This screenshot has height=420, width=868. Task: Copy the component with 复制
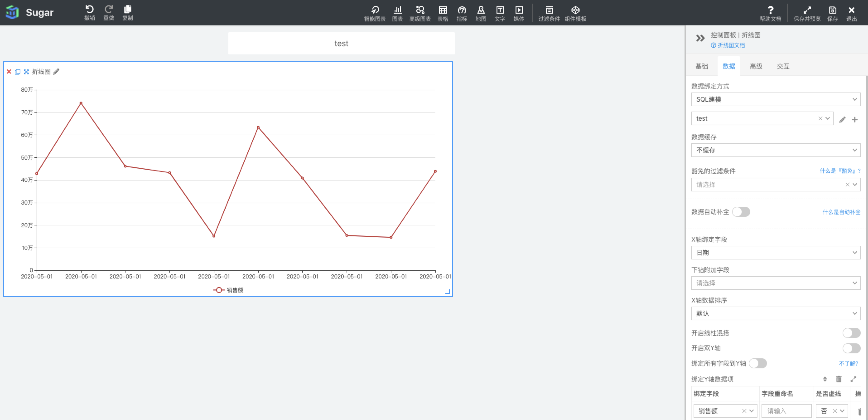click(127, 13)
